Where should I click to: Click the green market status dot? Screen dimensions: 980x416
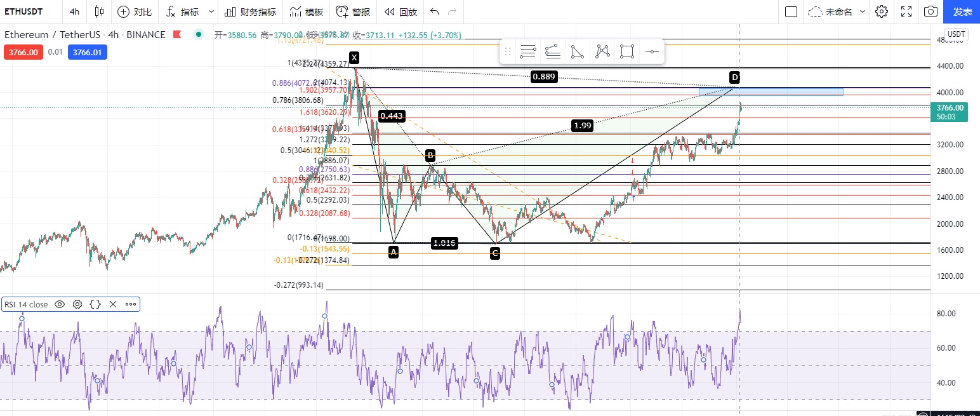coord(199,35)
